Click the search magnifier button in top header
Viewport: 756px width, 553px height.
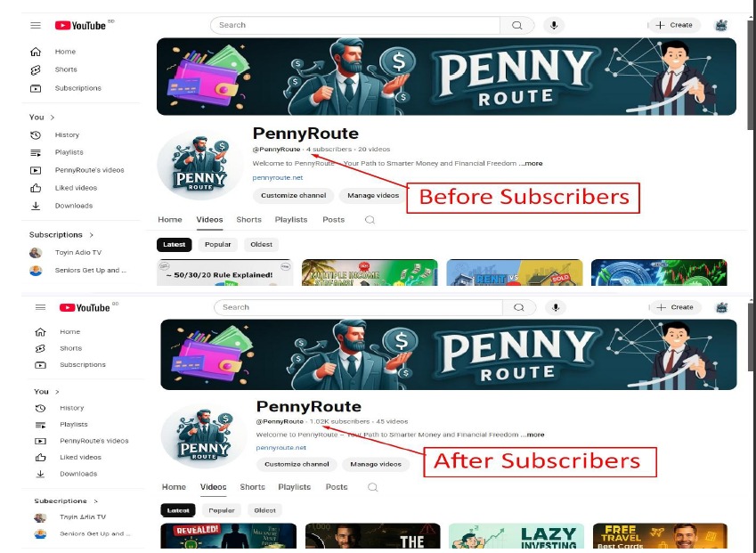(516, 26)
